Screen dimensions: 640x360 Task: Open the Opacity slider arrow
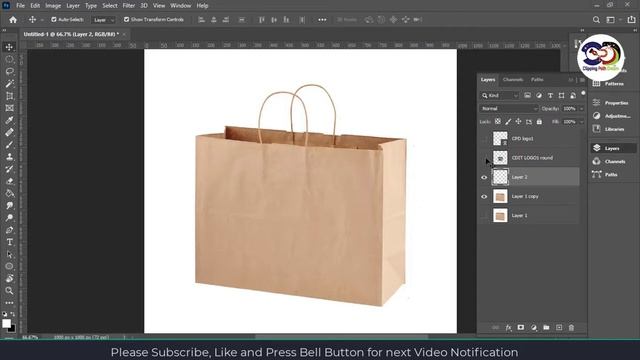[582, 109]
